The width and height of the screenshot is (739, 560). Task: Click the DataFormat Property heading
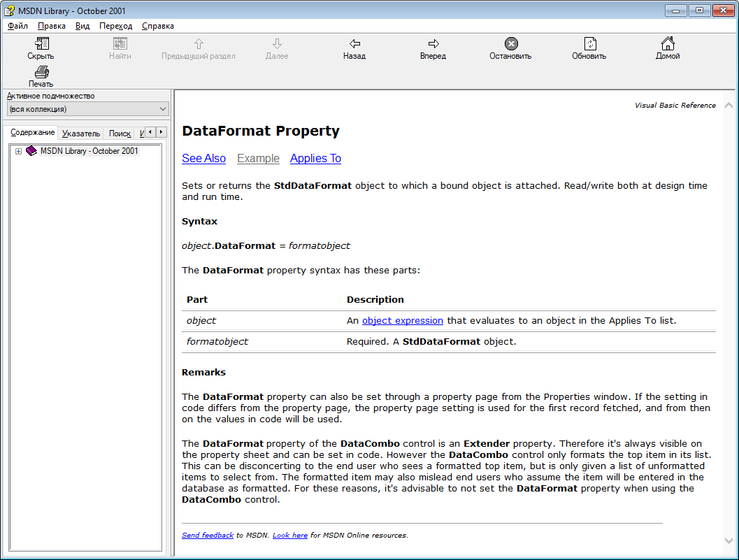click(x=261, y=131)
